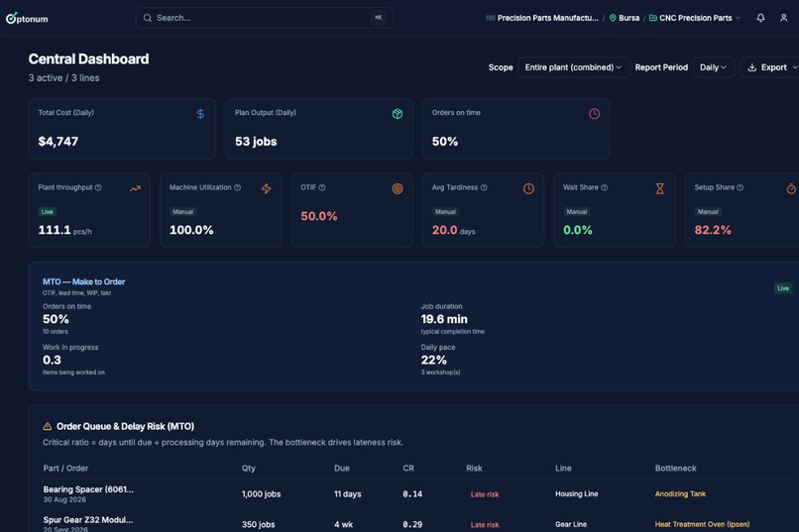799x532 pixels.
Task: Open the Spur Gear Z32 Modul... order row
Action: tap(416, 522)
